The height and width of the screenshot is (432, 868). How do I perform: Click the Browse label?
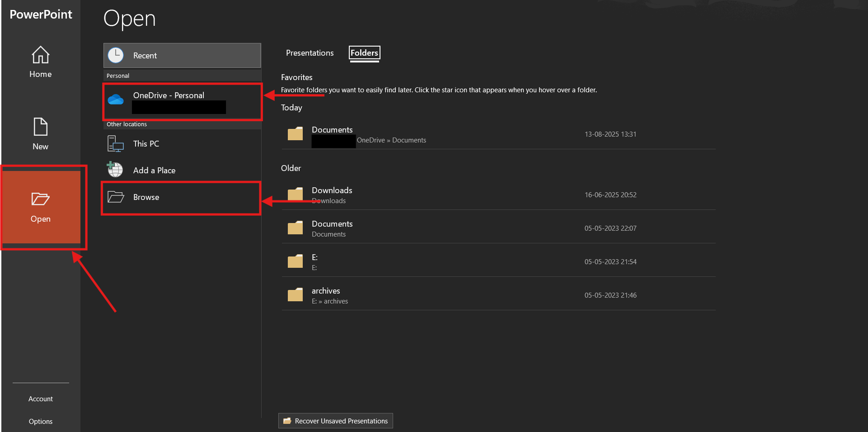(x=146, y=197)
